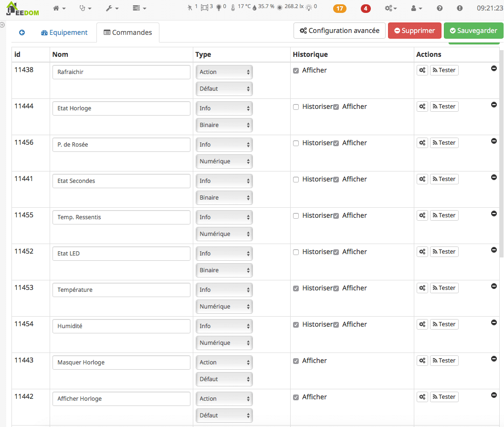Select the Commandes tab
Image resolution: width=504 pixels, height=427 pixels.
coord(128,32)
